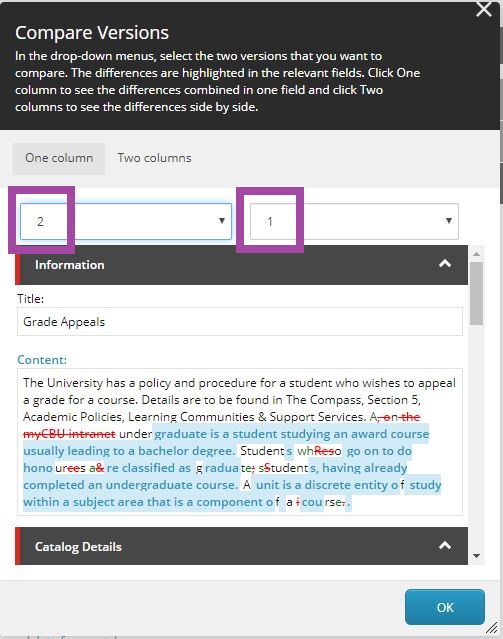
Task: Click the arrow of the right version selector
Action: coord(449,221)
